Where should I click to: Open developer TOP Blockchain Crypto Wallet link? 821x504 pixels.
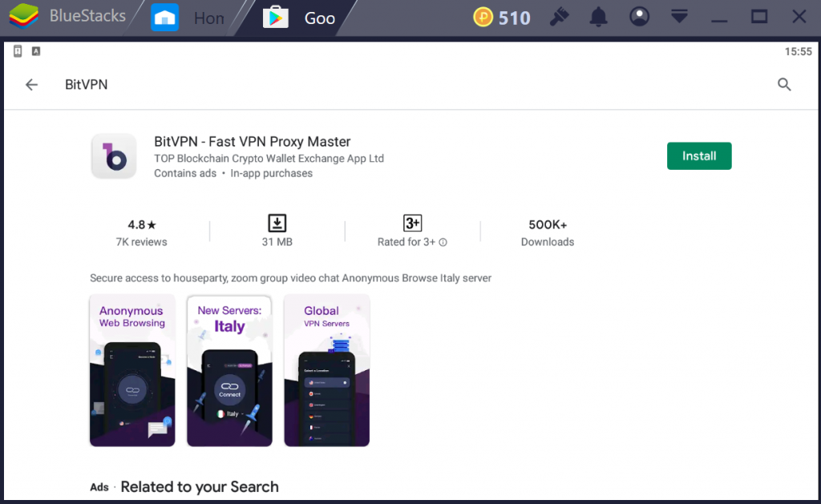pos(269,159)
